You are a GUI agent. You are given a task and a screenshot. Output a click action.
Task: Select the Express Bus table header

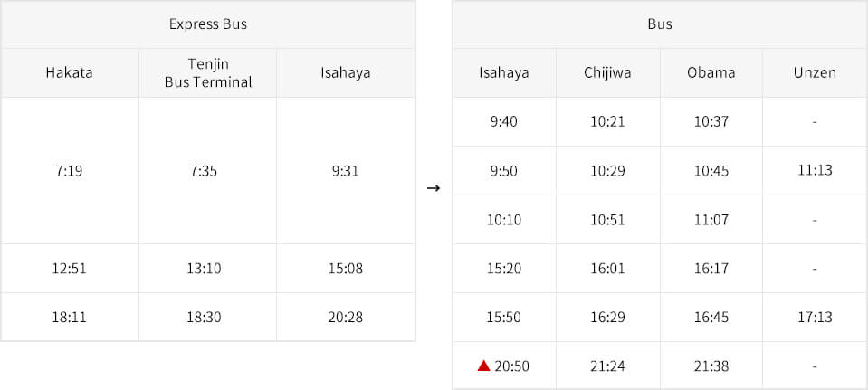(207, 24)
